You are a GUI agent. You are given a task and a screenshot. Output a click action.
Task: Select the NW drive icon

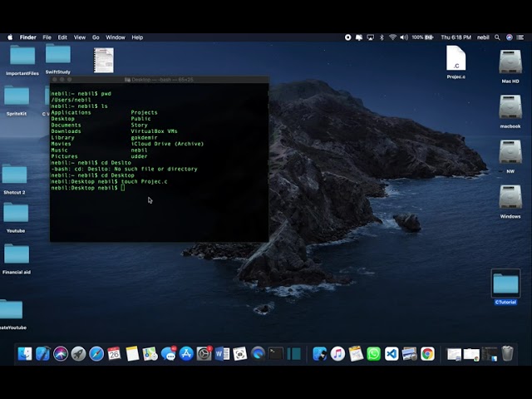pyautogui.click(x=510, y=152)
